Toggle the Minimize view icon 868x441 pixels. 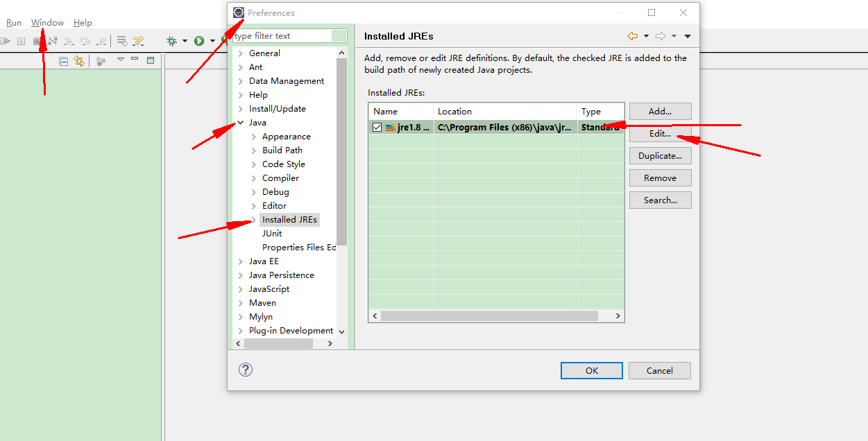click(x=135, y=60)
